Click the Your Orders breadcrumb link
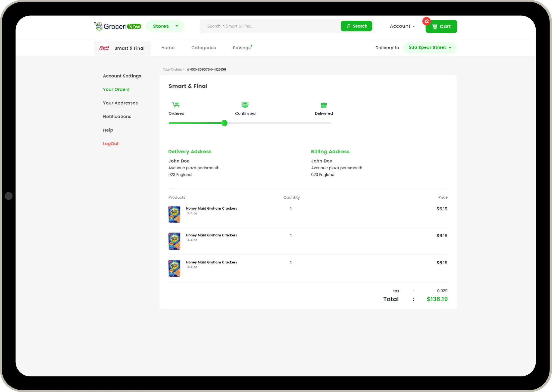Image resolution: width=552 pixels, height=392 pixels. 172,69
